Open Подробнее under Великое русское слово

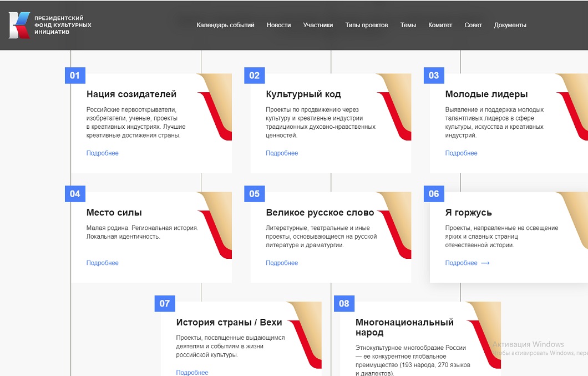point(282,263)
